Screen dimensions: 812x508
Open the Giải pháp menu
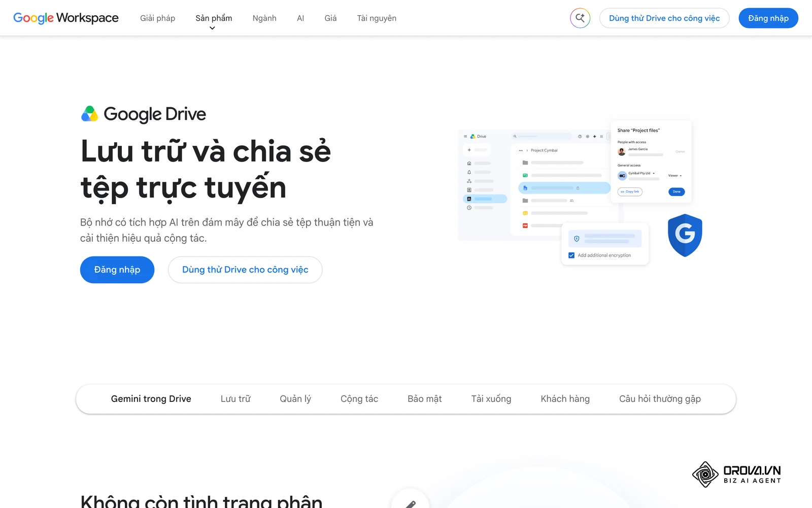click(157, 18)
